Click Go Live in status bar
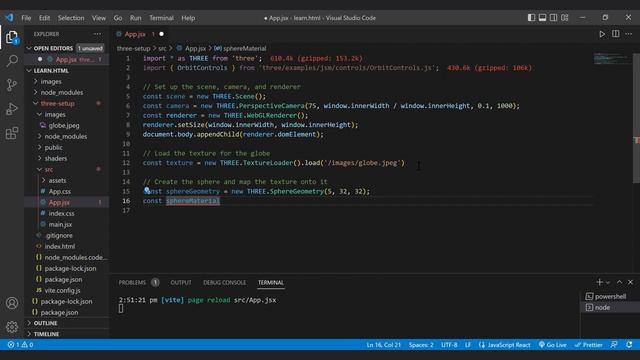Viewport: 640px width, 360px height. click(x=552, y=345)
